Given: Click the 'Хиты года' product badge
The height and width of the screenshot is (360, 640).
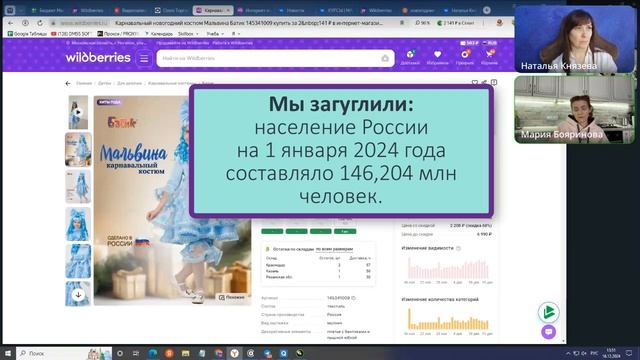Looking at the screenshot, I should coord(109,102).
